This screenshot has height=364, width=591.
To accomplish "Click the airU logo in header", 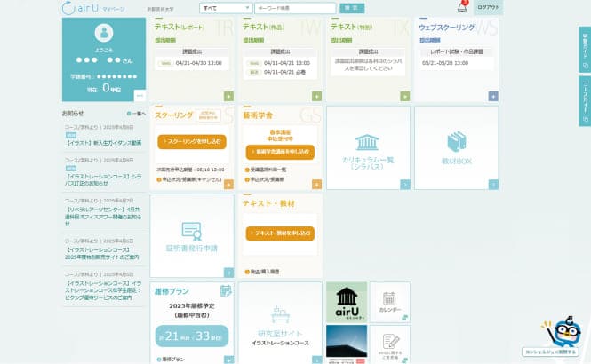I will point(93,8).
